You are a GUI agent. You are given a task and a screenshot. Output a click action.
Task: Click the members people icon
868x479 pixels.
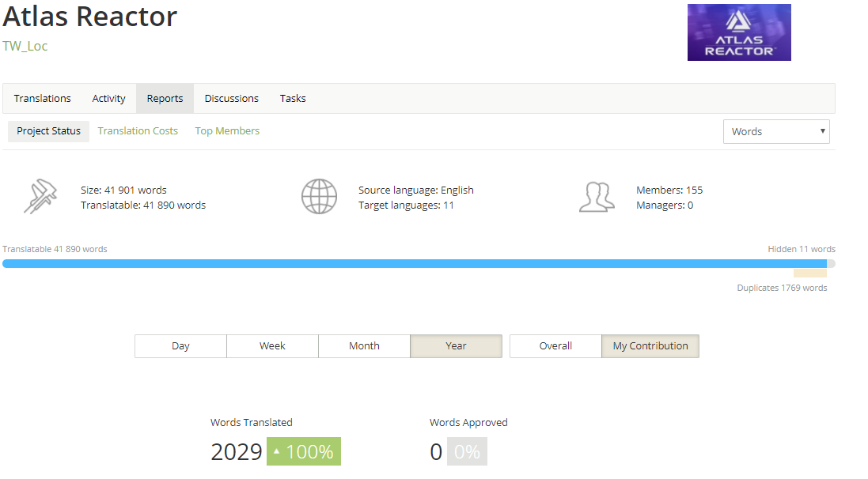597,197
